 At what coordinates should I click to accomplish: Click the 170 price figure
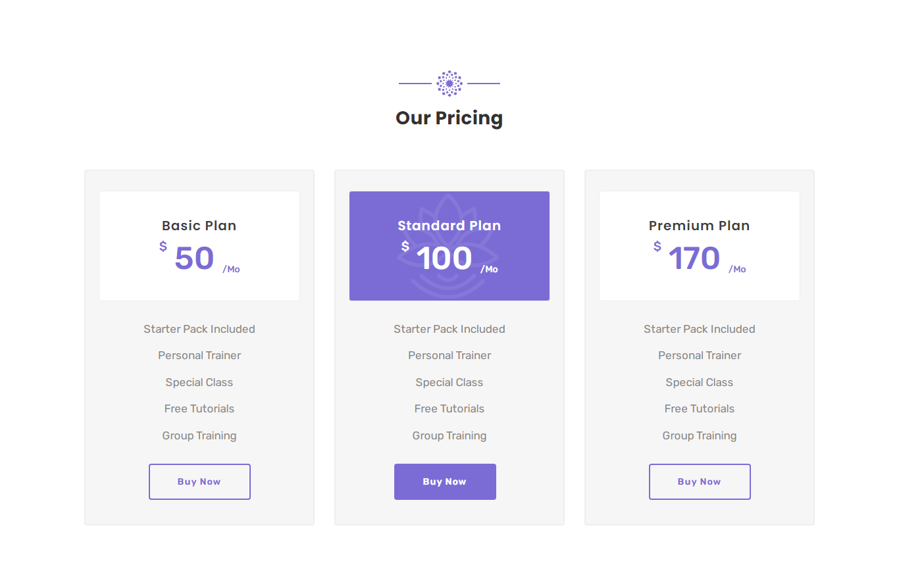[x=694, y=258]
